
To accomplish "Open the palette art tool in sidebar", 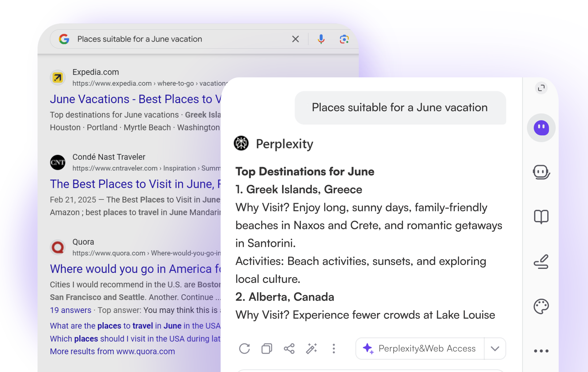I will (x=541, y=307).
